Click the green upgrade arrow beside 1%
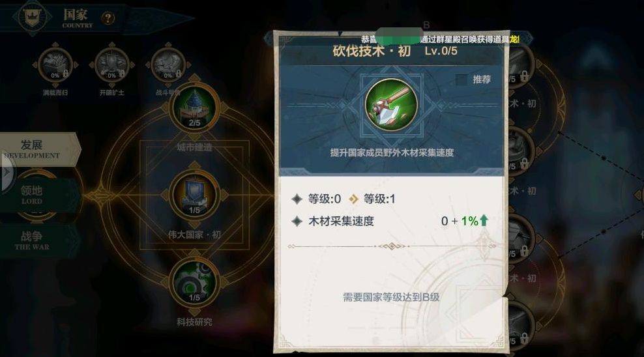This screenshot has height=357, width=644. tap(484, 221)
